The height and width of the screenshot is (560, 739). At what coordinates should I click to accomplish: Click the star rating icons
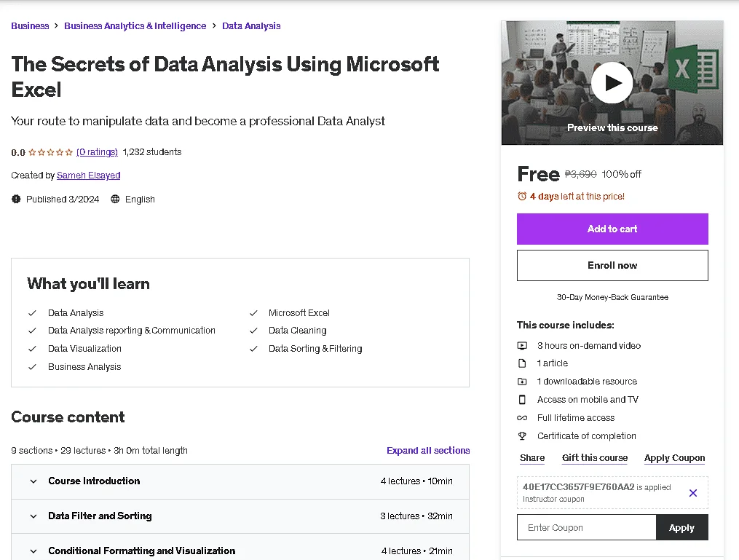tap(50, 152)
